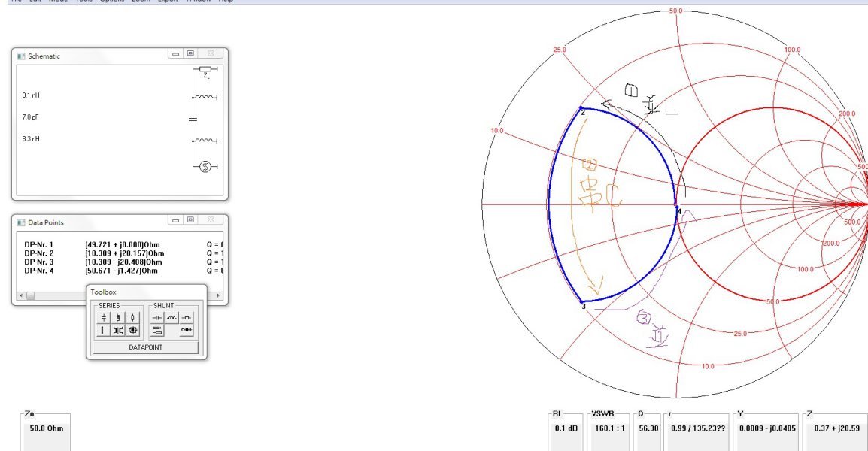868x451 pixels.
Task: Click the DATAPOINT button in Toolbox
Action: 145,347
